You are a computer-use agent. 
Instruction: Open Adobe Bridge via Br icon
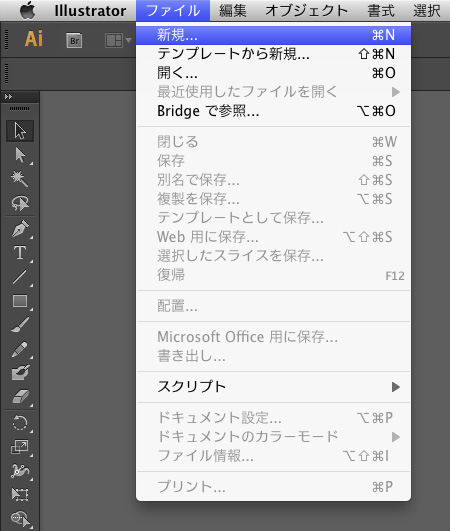click(74, 41)
